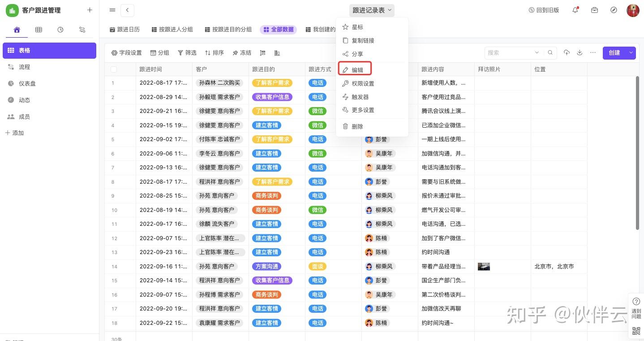Click the download icon in the toolbar

pos(580,52)
